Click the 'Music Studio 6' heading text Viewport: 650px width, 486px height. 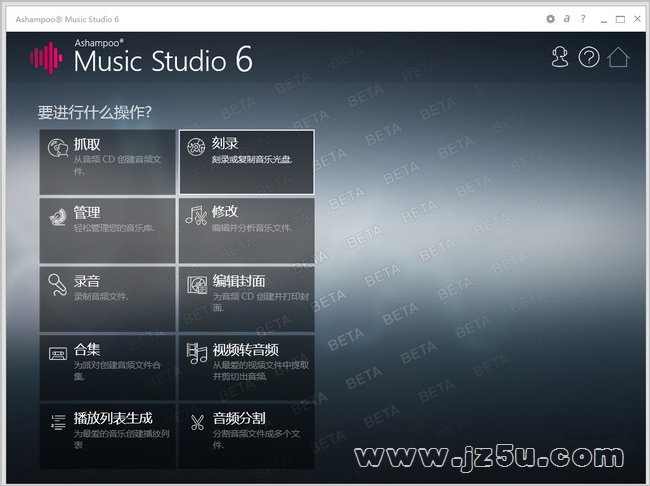(163, 60)
